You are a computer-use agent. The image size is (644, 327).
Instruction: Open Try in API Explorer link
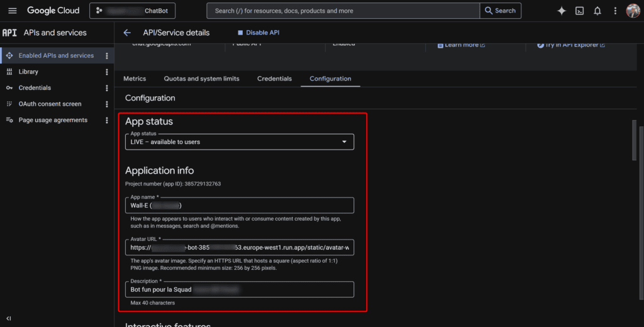571,45
